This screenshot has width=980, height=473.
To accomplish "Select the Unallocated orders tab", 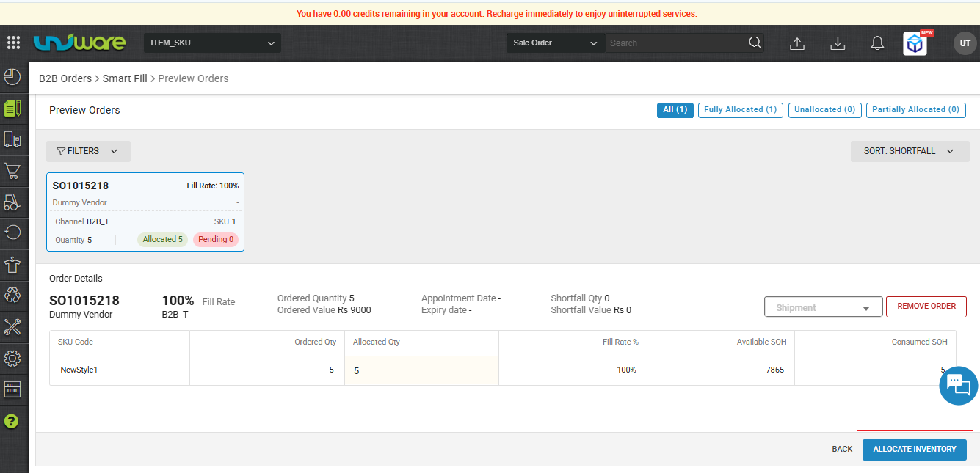I will click(x=824, y=109).
